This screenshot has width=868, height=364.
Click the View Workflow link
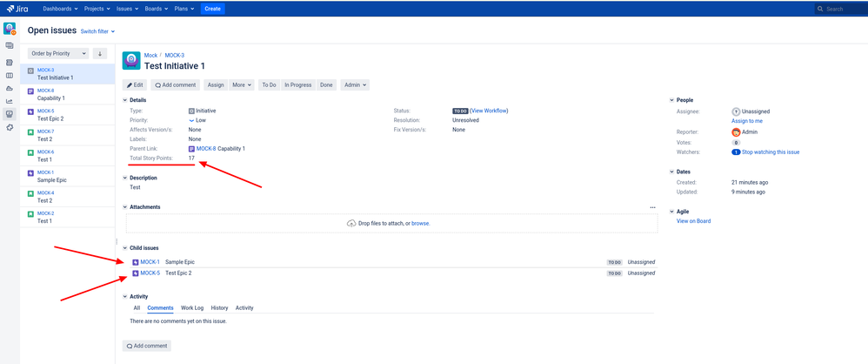pos(489,111)
